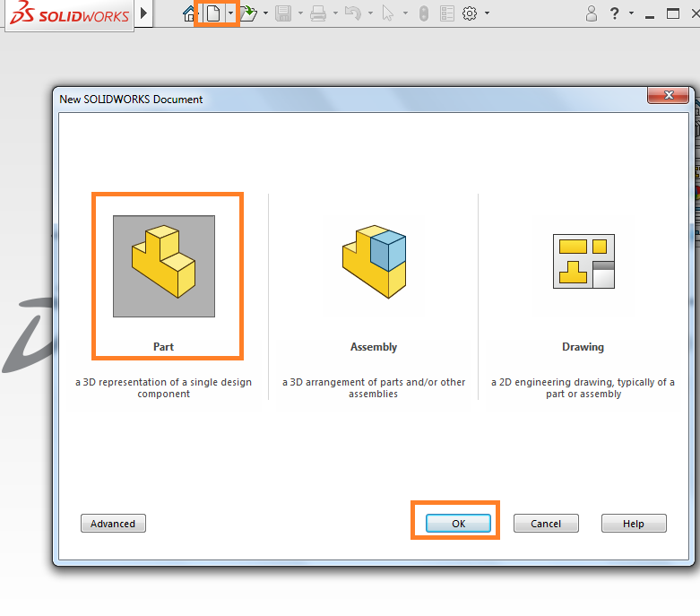Click the Assembly label text

(374, 347)
